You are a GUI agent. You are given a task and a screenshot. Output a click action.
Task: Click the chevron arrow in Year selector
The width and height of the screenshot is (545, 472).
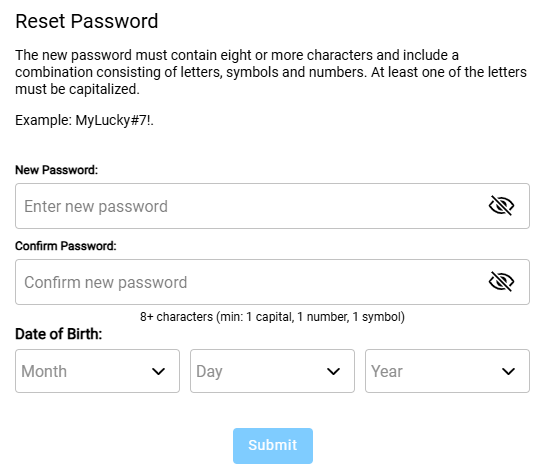coord(509,372)
